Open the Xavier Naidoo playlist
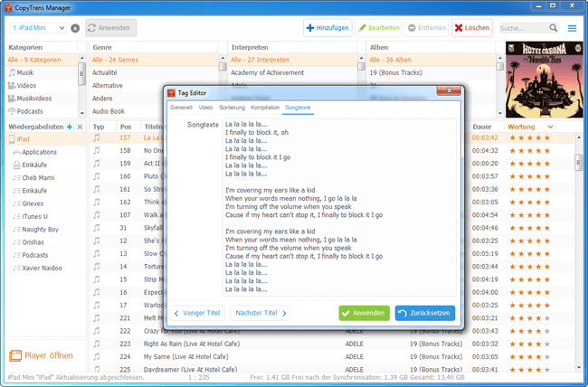The height and width of the screenshot is (387, 588). point(46,269)
